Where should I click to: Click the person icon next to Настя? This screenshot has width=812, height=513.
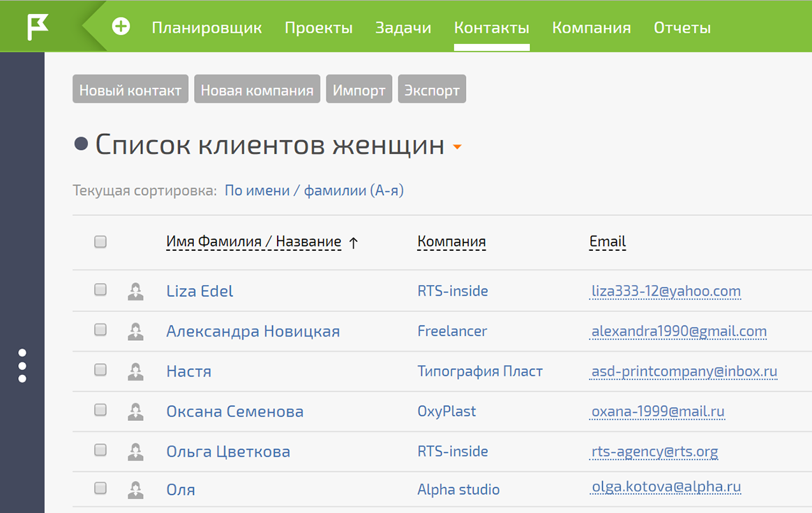tap(135, 372)
